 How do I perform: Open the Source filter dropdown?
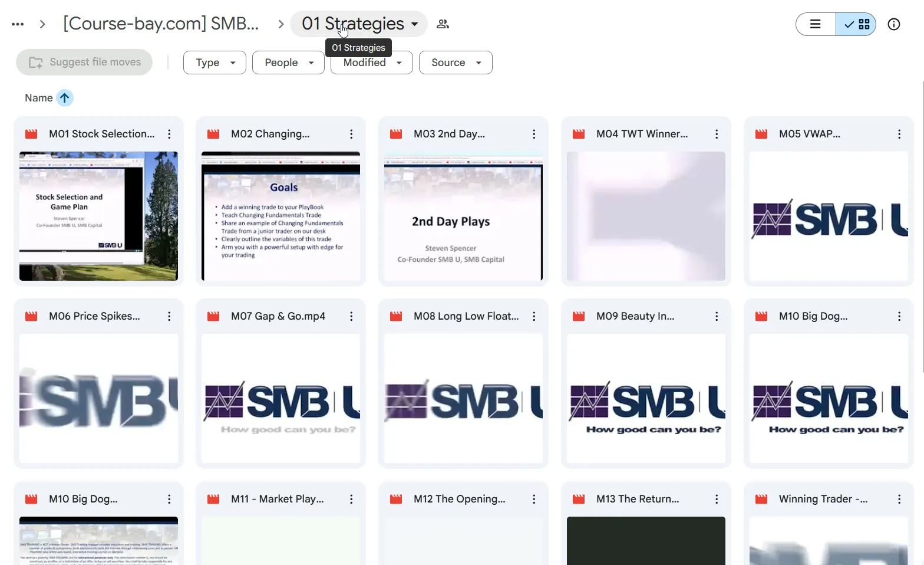coord(456,63)
